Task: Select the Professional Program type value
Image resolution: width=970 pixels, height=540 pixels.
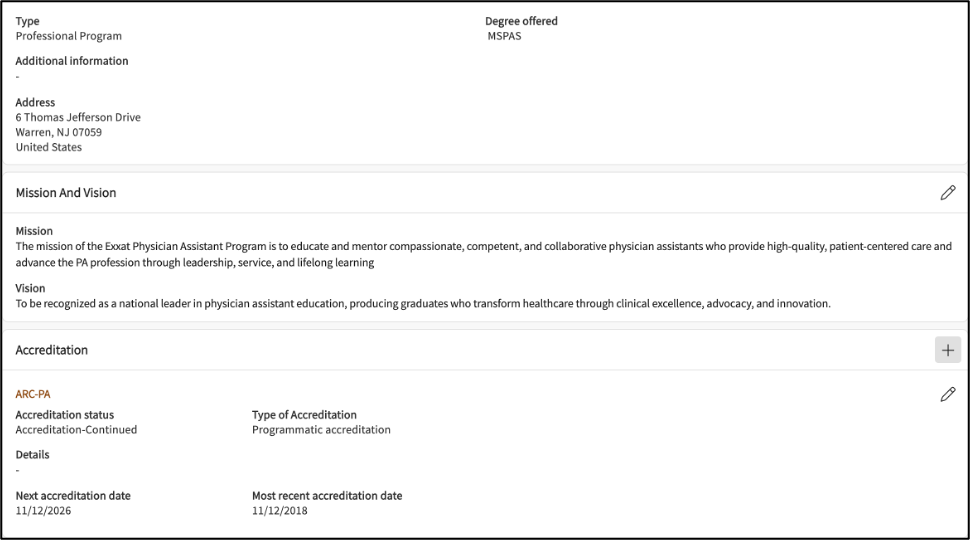Action: 69,36
